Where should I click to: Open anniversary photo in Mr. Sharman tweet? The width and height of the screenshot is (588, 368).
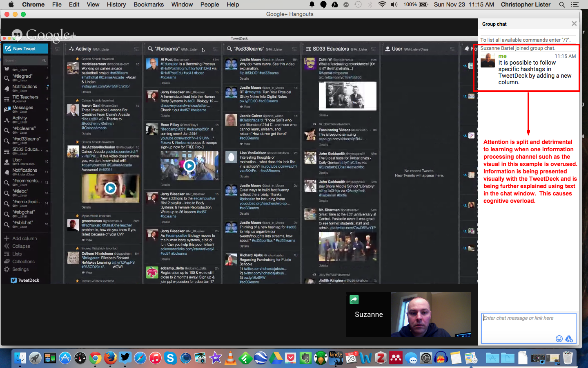click(347, 247)
